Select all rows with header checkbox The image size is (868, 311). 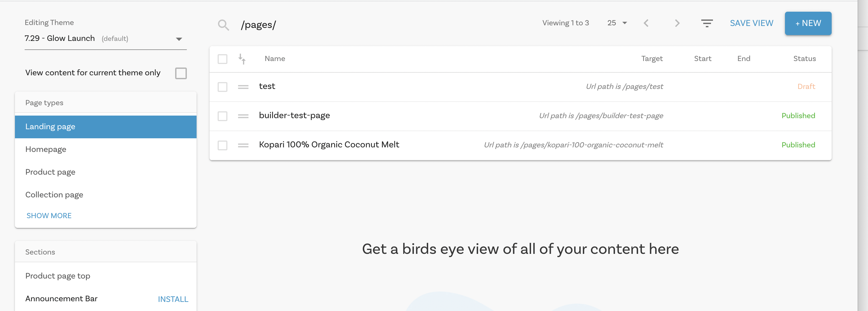pos(223,59)
